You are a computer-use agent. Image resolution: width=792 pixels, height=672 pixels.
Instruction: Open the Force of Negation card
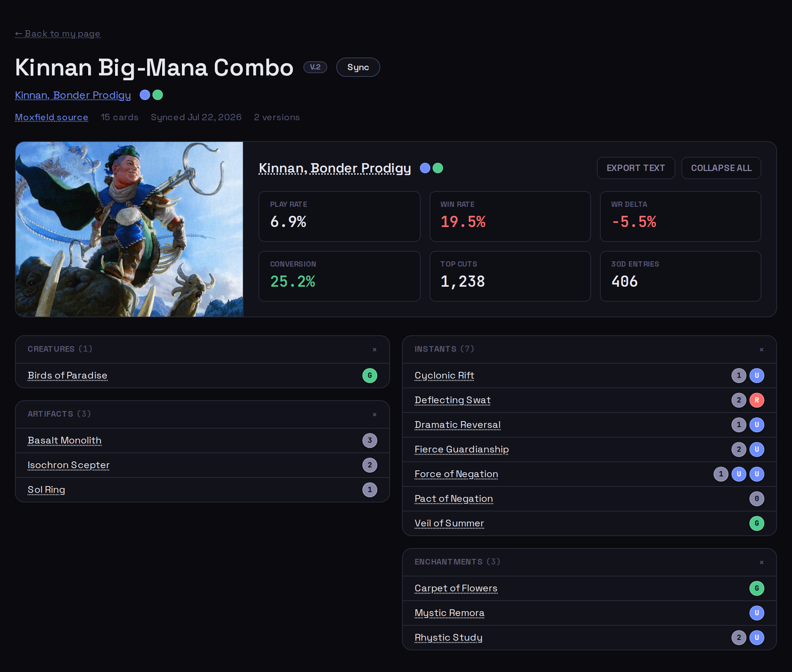point(457,474)
